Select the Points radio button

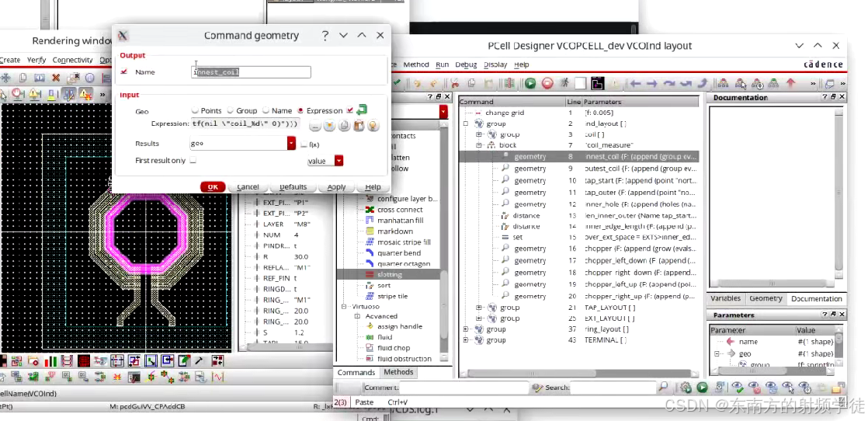pos(195,110)
